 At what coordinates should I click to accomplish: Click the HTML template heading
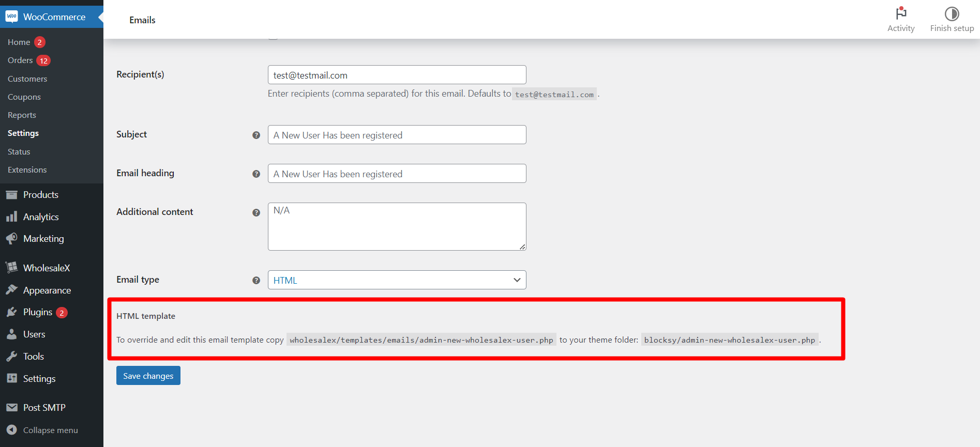point(146,316)
